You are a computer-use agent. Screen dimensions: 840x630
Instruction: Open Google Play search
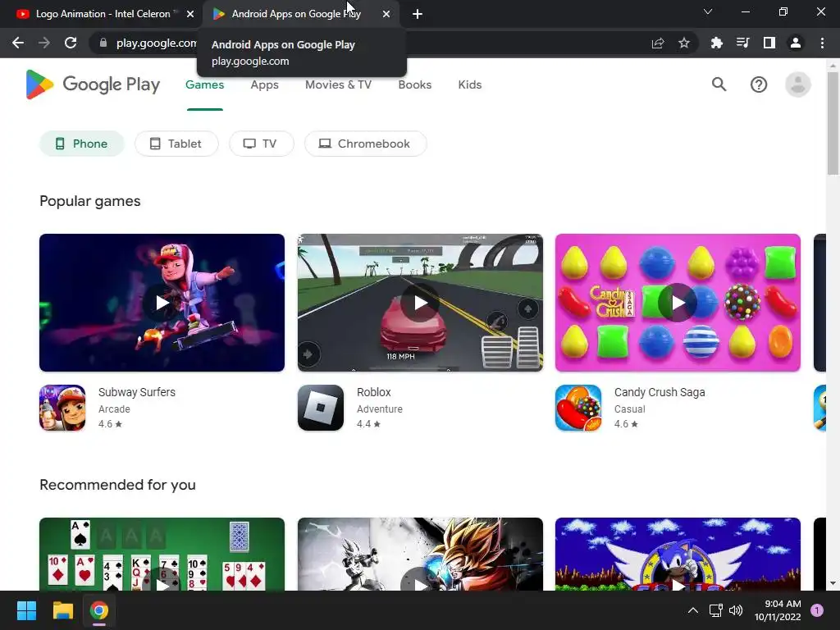pos(719,84)
